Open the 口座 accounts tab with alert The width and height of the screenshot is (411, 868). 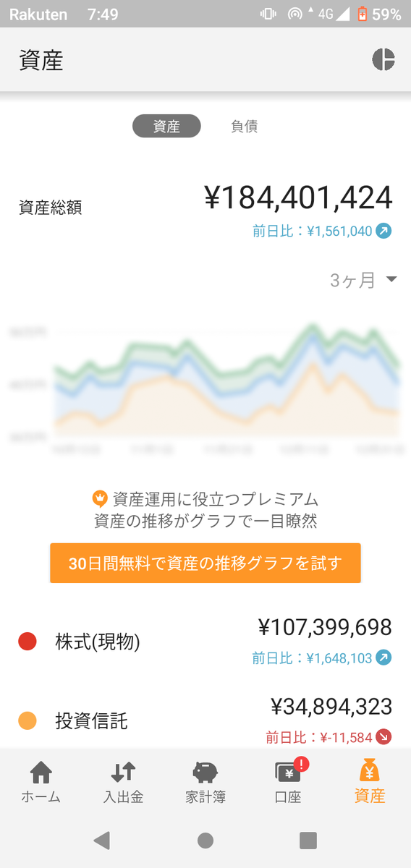[x=288, y=783]
